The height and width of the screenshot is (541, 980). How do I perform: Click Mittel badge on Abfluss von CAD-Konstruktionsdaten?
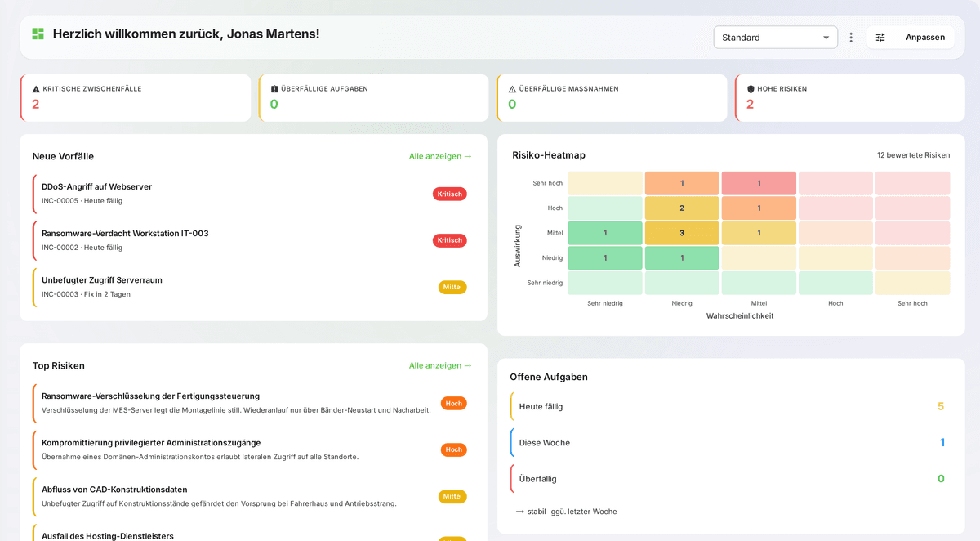click(452, 496)
